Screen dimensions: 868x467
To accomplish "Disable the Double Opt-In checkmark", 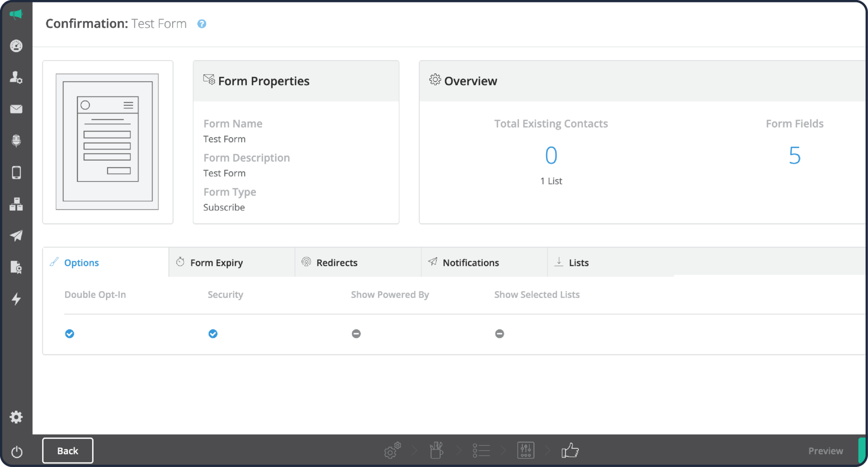I will click(x=70, y=334).
